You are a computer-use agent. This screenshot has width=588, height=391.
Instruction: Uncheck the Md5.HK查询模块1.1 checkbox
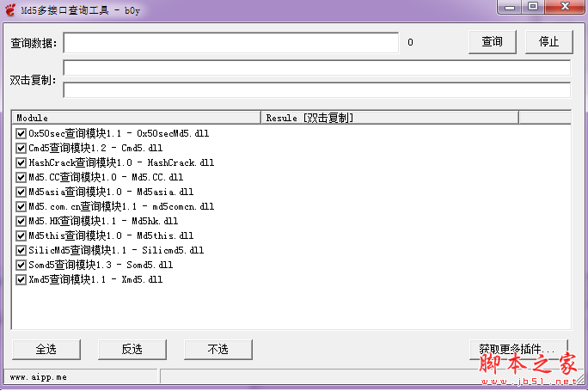click(21, 221)
